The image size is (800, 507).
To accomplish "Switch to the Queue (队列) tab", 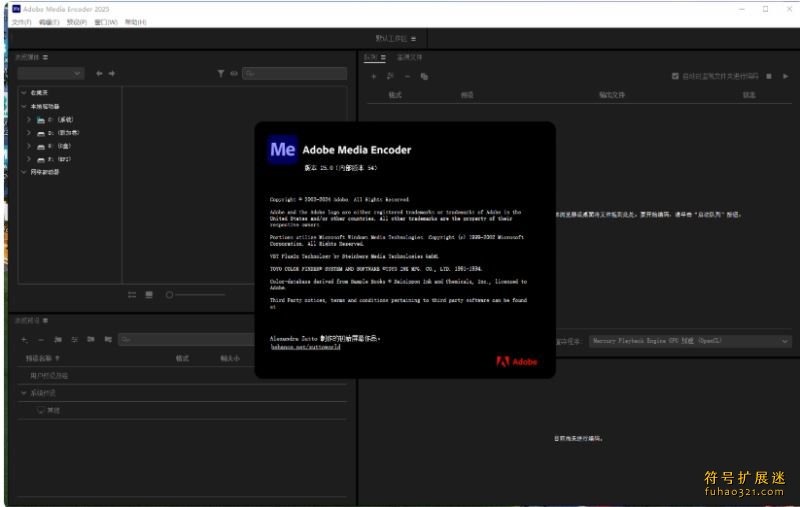I will click(370, 57).
